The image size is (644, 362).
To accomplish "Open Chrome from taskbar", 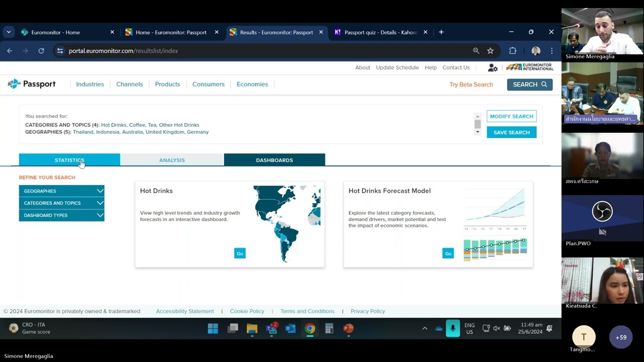I will [310, 328].
